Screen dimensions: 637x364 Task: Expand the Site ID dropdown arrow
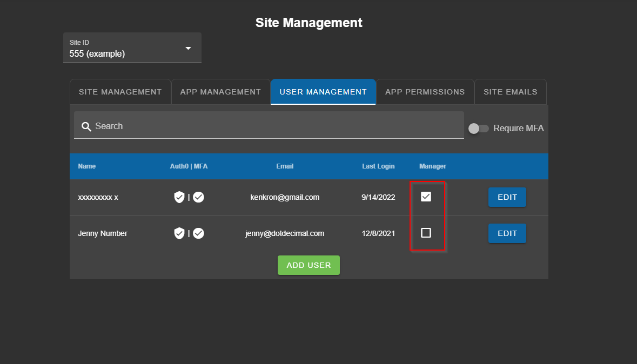[x=188, y=48]
